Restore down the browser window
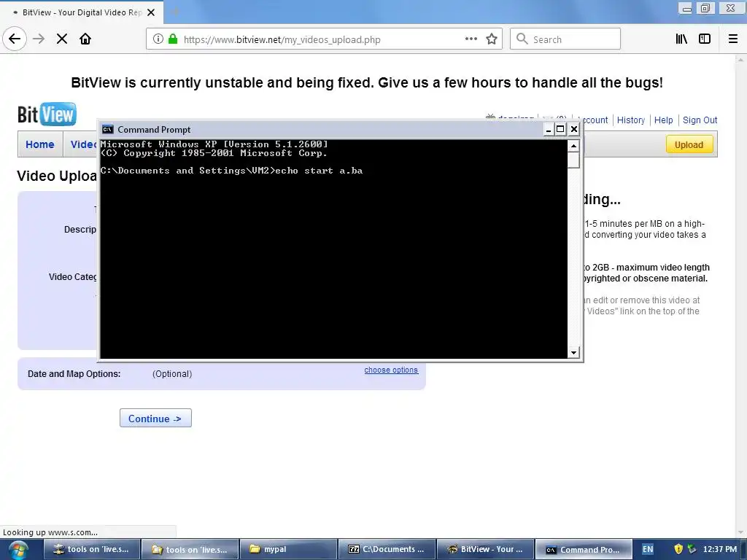747x560 pixels. click(705, 7)
